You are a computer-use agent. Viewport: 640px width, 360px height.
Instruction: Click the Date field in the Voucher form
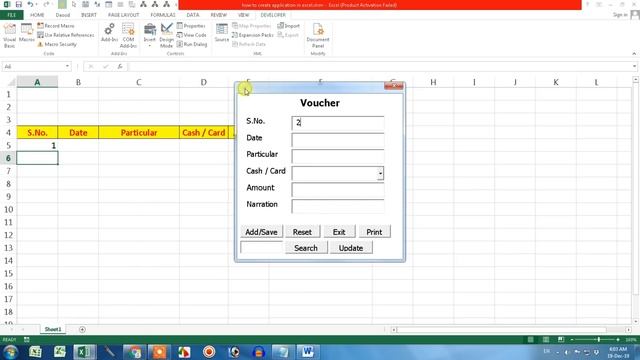[338, 140]
